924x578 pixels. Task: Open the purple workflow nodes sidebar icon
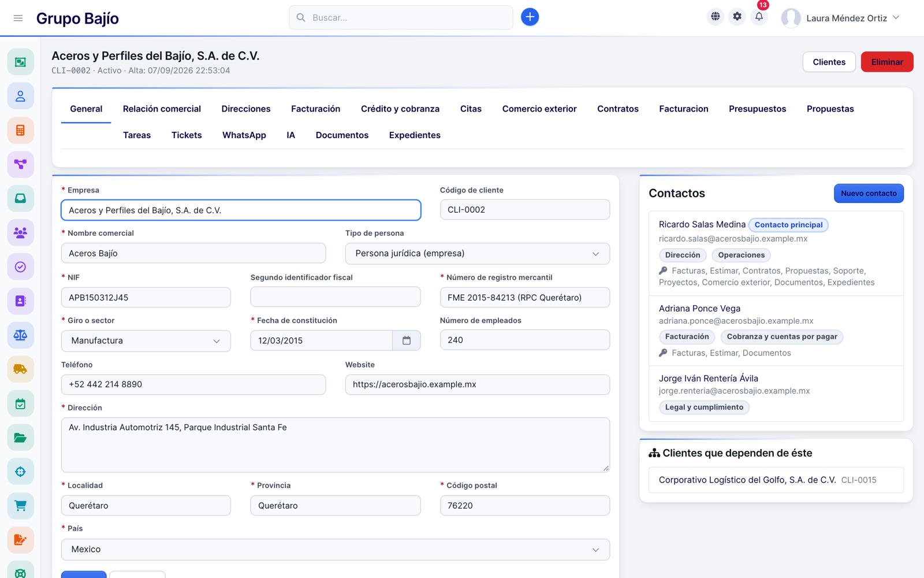20,164
